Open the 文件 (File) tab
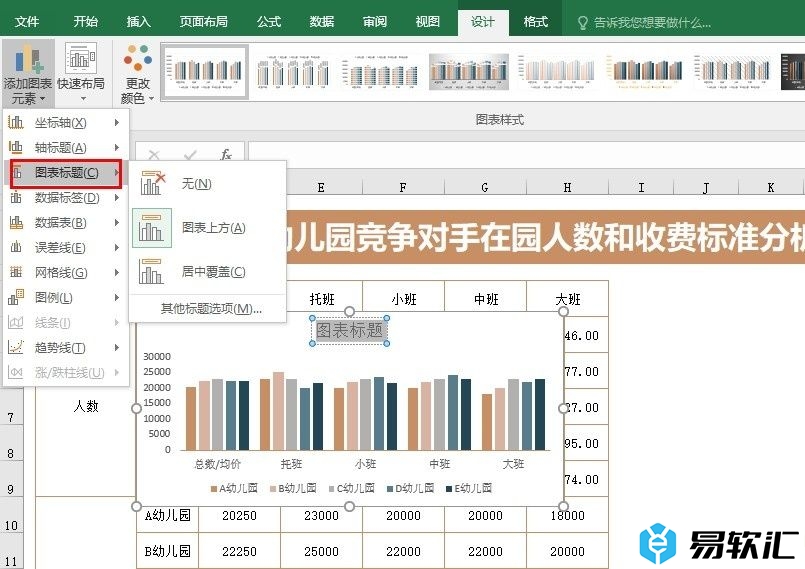 (x=27, y=22)
